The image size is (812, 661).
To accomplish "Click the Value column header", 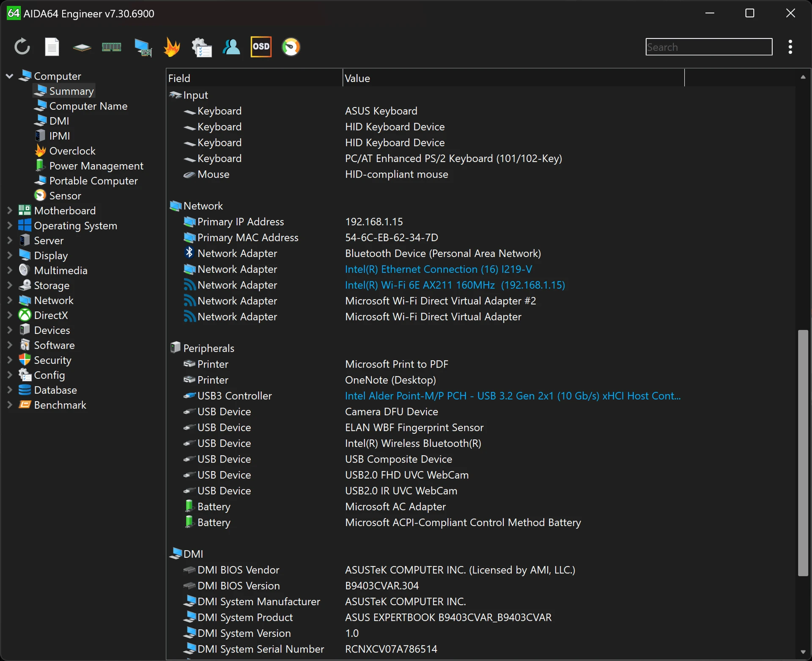I will tap(513, 78).
